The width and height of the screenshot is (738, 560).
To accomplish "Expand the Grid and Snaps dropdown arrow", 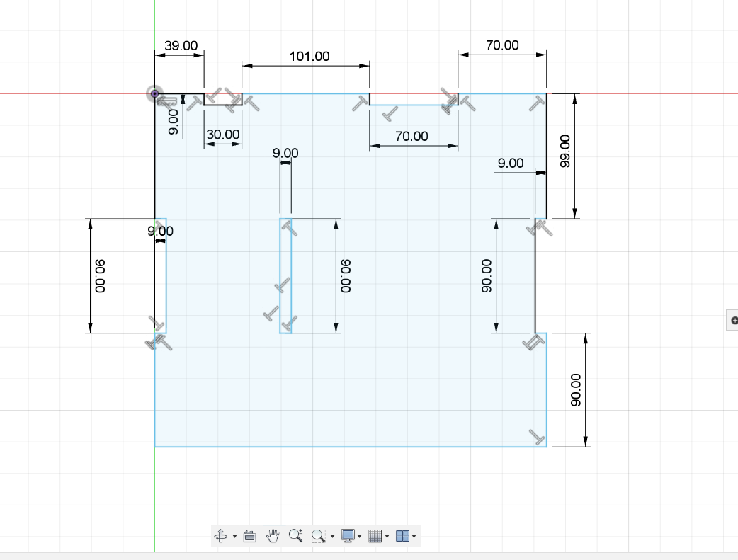I will click(x=387, y=537).
